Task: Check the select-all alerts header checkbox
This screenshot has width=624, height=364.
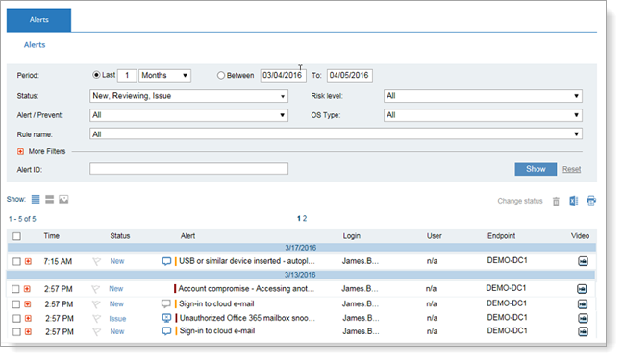Action: coord(16,236)
